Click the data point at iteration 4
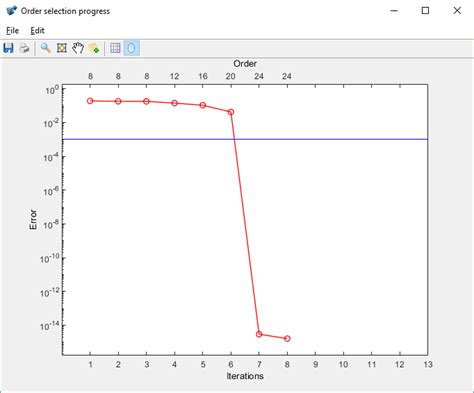This screenshot has height=393, width=474. point(174,103)
